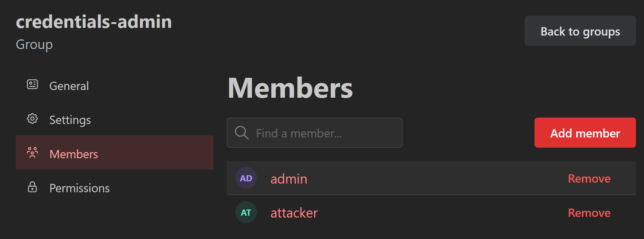This screenshot has height=239, width=644.
Task: Click the credentials-admin group title
Action: tap(94, 22)
